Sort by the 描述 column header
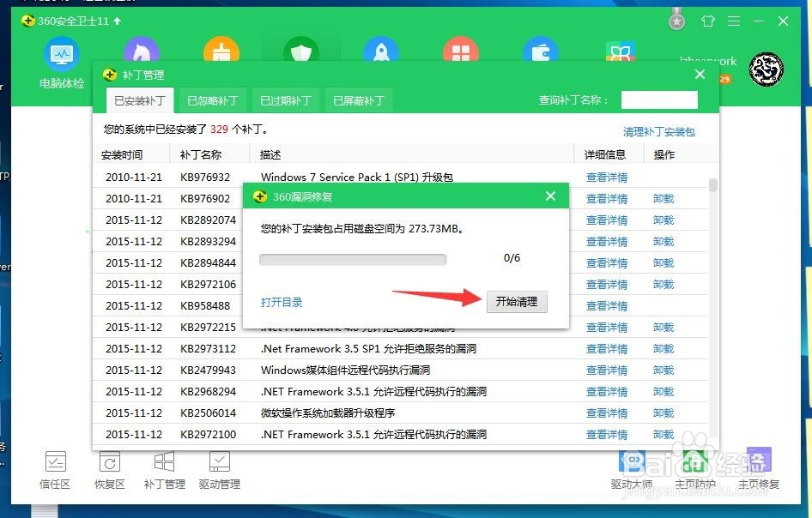The height and width of the screenshot is (518, 812). point(270,154)
